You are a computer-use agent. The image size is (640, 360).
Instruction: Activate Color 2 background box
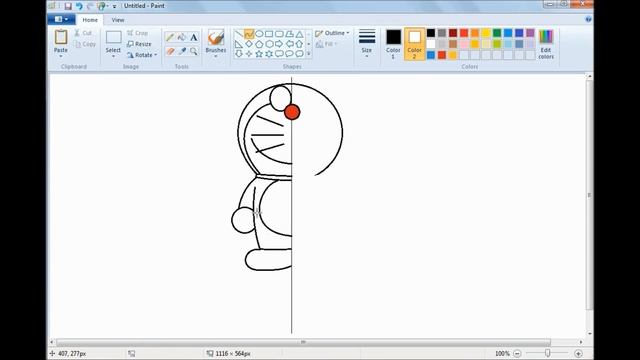(414, 44)
